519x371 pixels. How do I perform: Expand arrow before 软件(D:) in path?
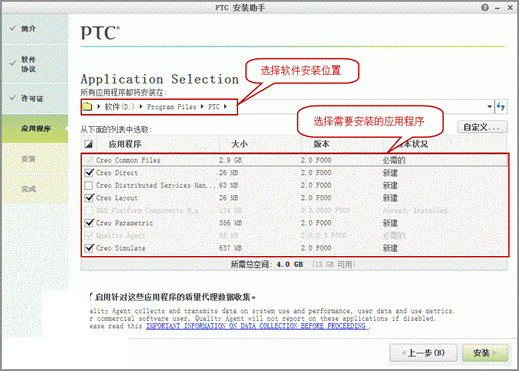tap(99, 107)
